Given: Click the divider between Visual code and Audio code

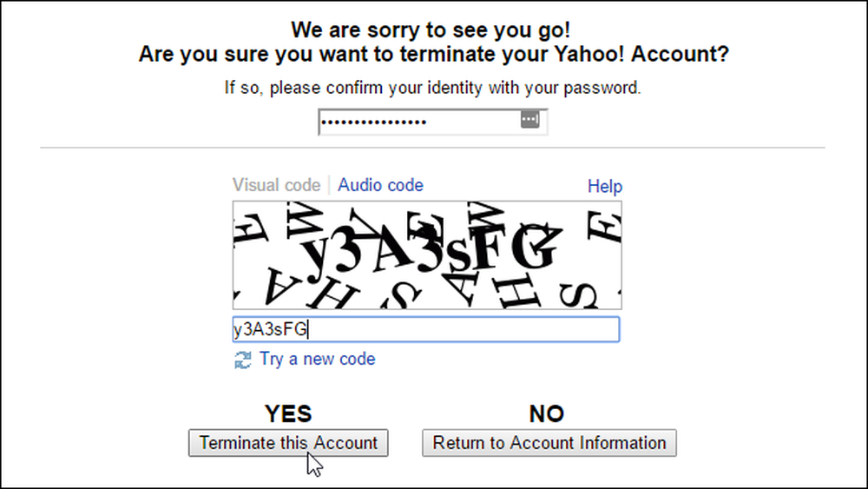Looking at the screenshot, I should click(329, 185).
